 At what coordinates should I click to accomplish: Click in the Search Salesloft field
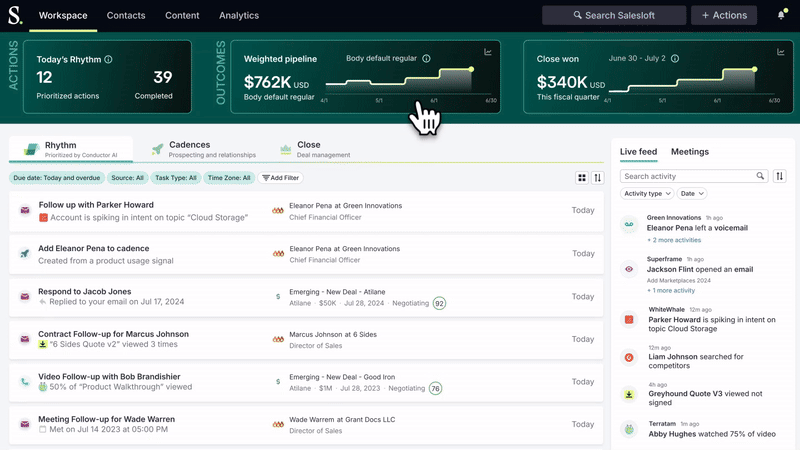[614, 15]
